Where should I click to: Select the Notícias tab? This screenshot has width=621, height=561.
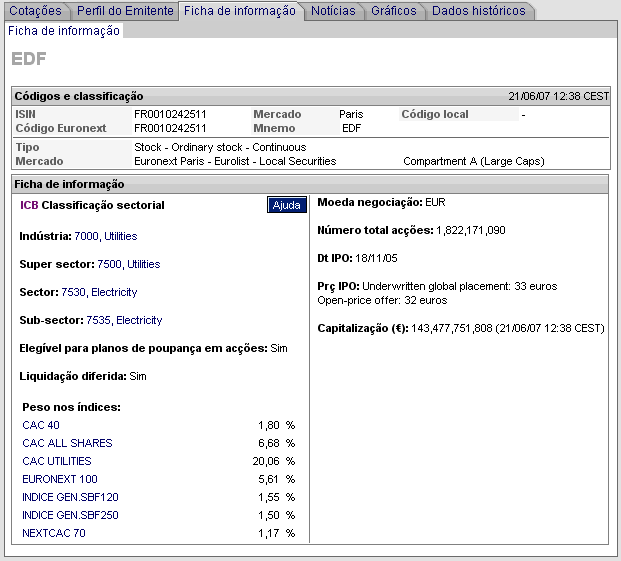[x=332, y=11]
